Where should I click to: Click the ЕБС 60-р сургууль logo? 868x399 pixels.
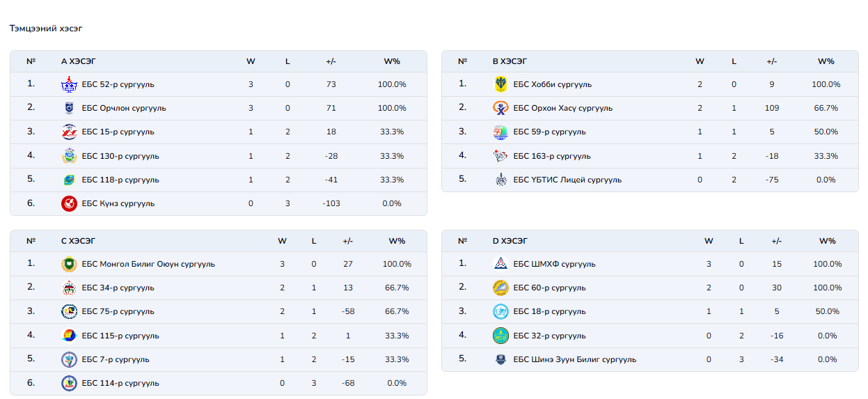500,288
